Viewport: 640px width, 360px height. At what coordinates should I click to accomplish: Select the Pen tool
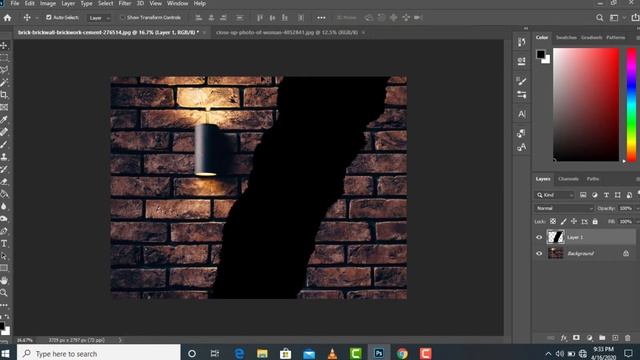[x=4, y=231]
